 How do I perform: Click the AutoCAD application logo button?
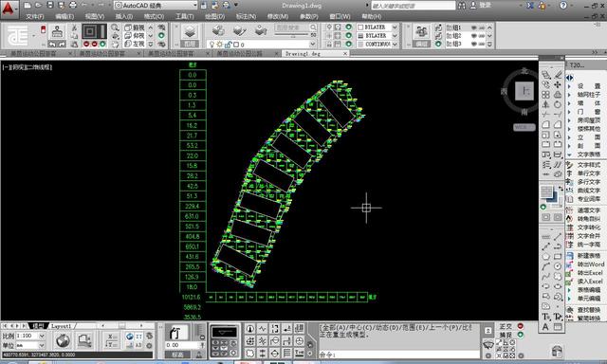(x=9, y=9)
